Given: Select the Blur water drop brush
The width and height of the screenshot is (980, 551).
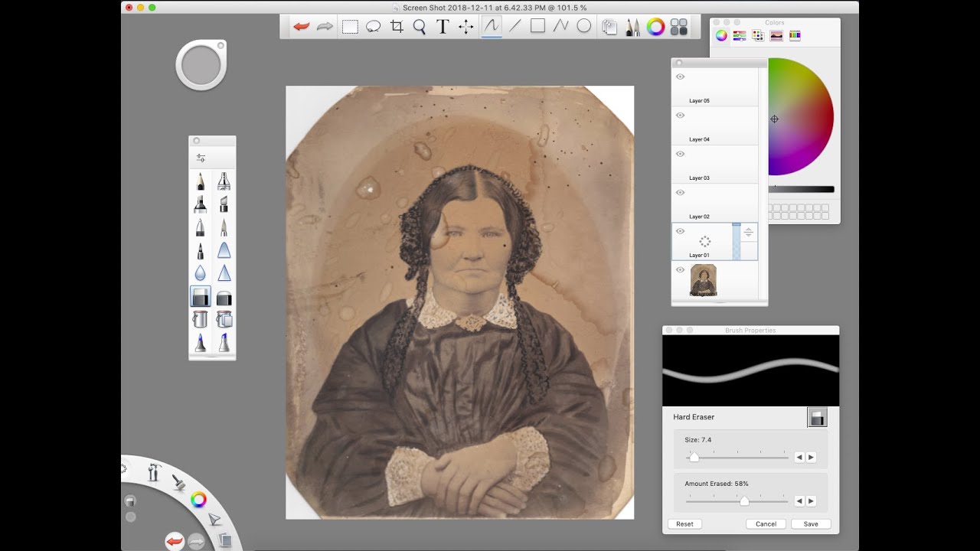Looking at the screenshot, I should click(x=201, y=273).
